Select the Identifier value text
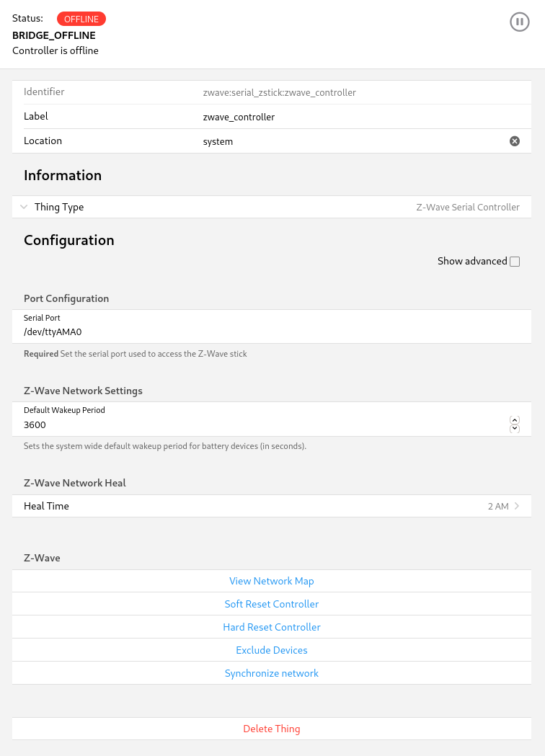Image resolution: width=545 pixels, height=756 pixels. (x=280, y=92)
